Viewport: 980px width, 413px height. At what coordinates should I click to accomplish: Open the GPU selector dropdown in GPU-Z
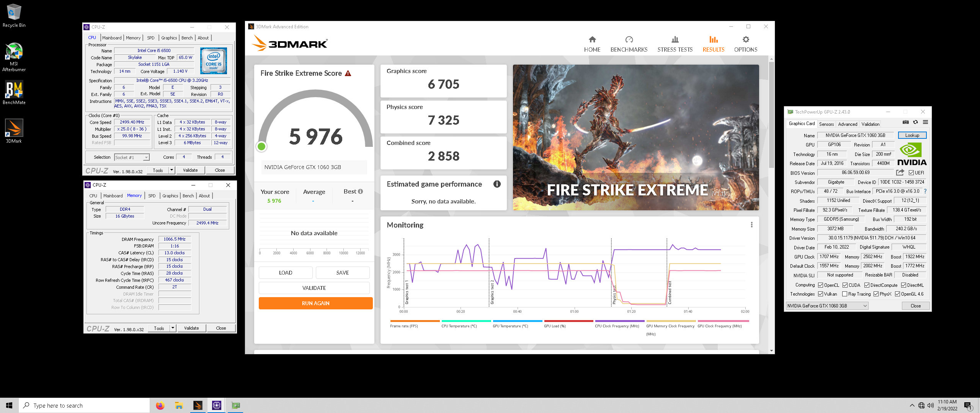827,306
